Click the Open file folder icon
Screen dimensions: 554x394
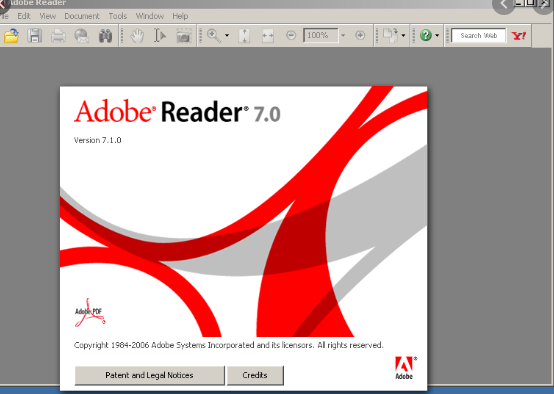point(11,36)
